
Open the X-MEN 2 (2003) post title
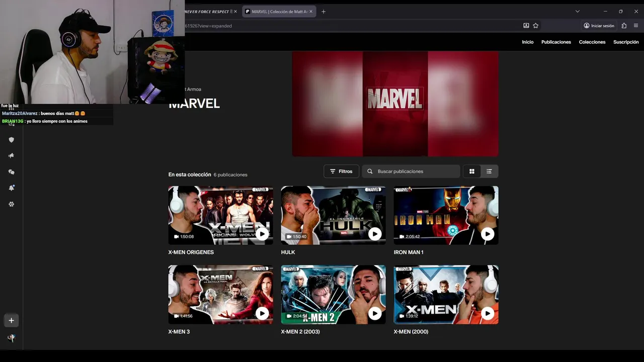pos(300,332)
